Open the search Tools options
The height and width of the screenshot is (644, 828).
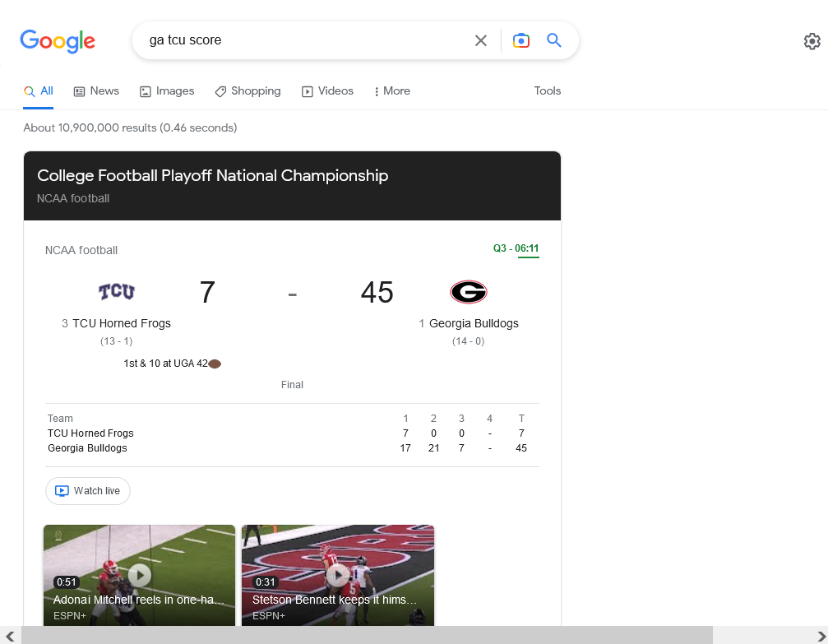coord(547,91)
